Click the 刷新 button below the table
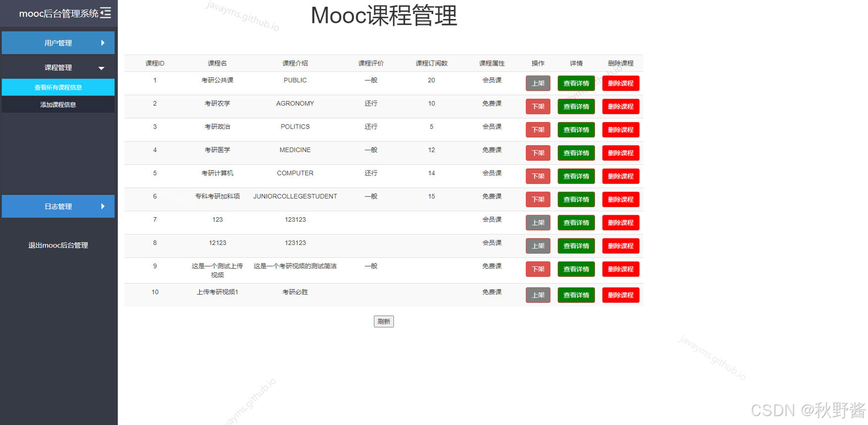 [383, 321]
